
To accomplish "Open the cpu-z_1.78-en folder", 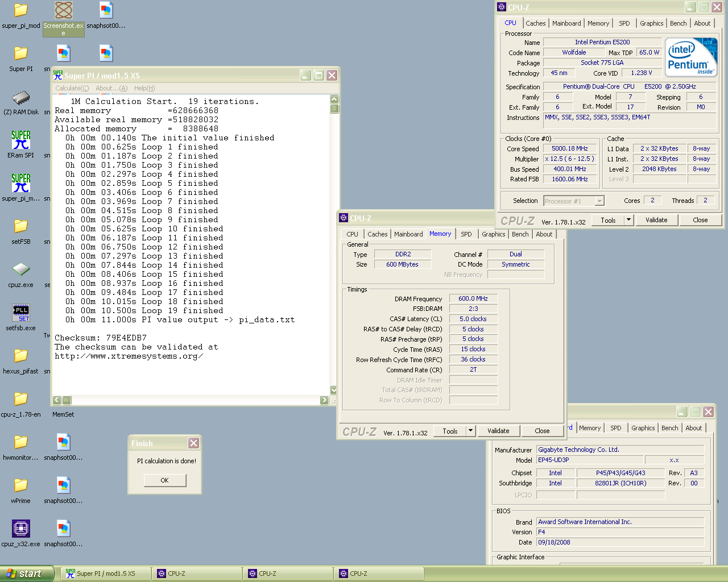I will tap(21, 399).
